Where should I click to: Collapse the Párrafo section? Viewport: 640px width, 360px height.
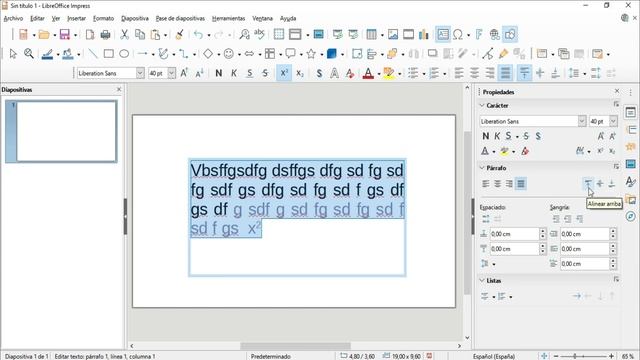[482, 168]
